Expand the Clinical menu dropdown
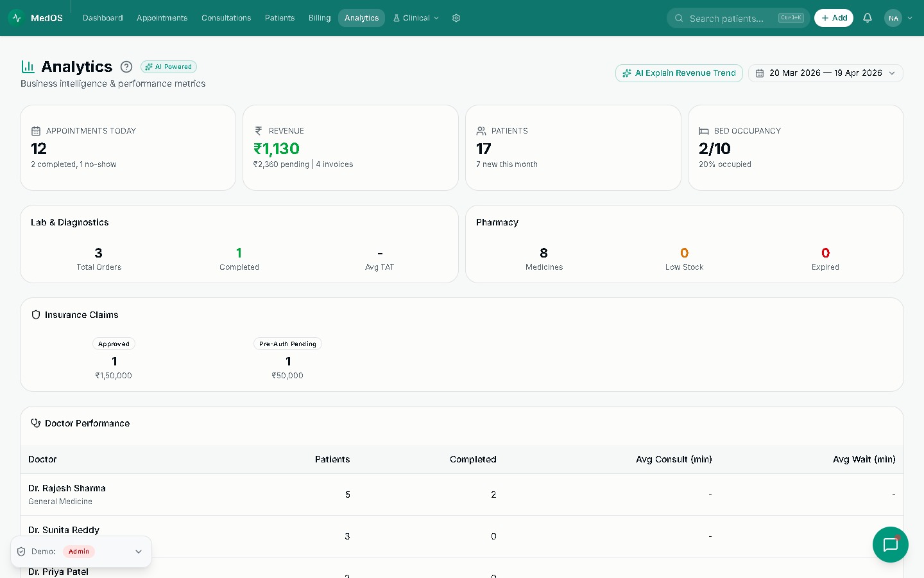 tap(416, 18)
